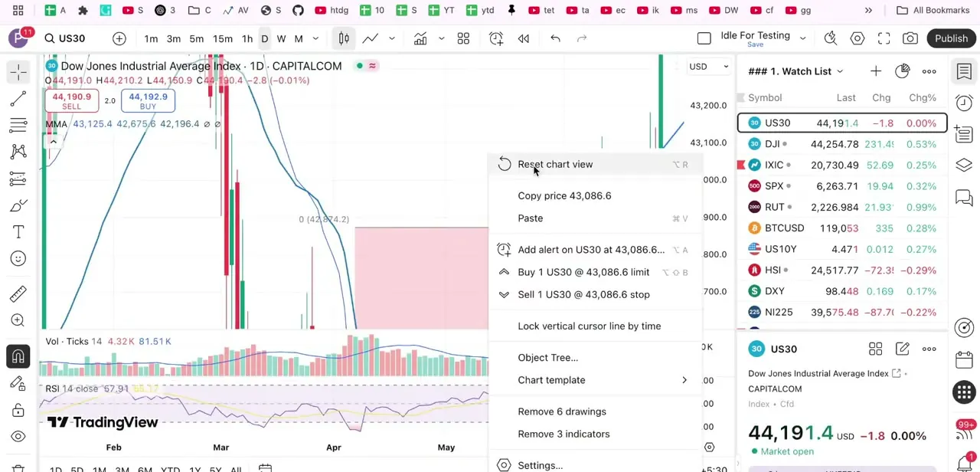Open the layout setup grid icon

(463, 38)
